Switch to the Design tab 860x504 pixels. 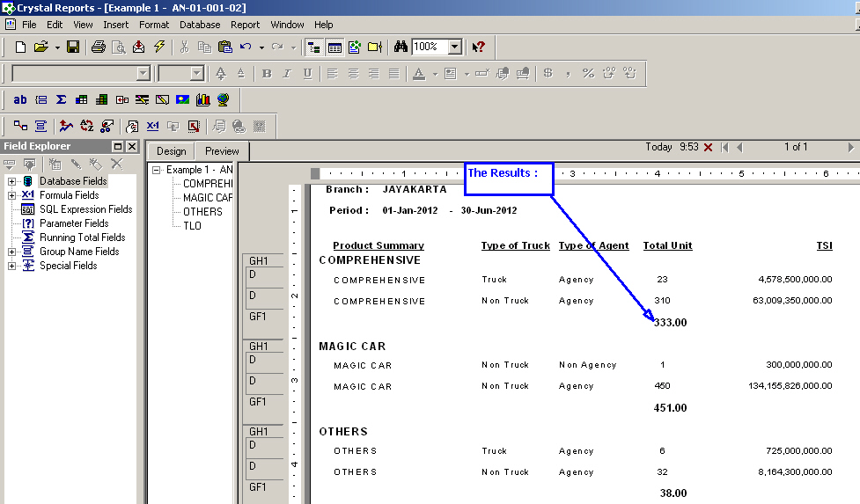(x=171, y=151)
